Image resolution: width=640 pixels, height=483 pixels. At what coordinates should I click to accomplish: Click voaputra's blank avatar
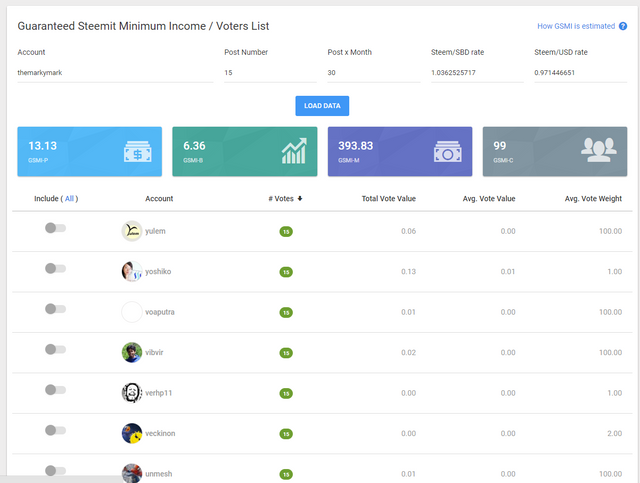point(132,312)
